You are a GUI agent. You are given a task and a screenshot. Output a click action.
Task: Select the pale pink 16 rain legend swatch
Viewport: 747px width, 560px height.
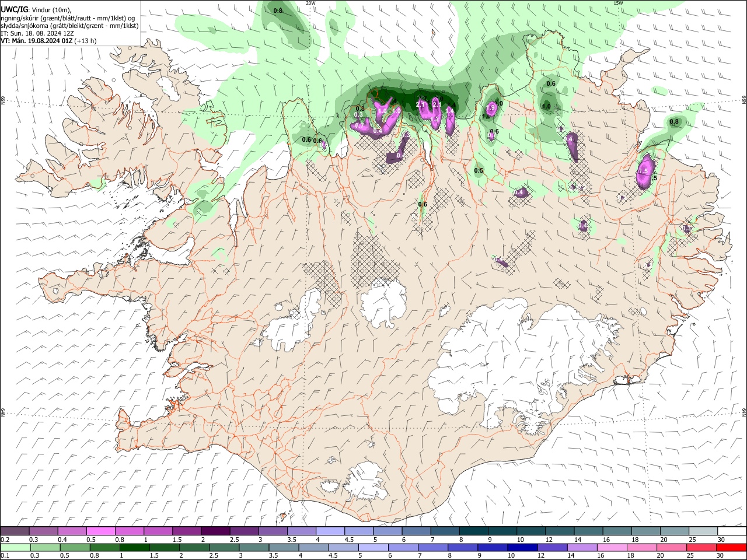(613, 547)
